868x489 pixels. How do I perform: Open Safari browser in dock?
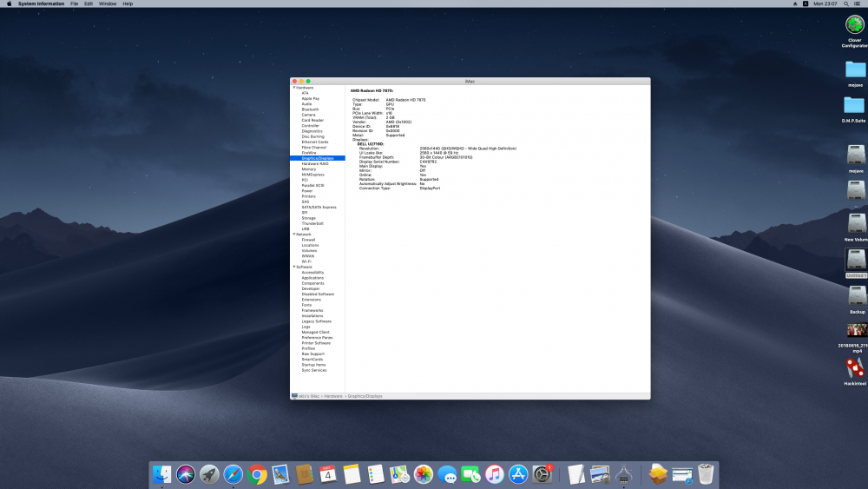233,474
